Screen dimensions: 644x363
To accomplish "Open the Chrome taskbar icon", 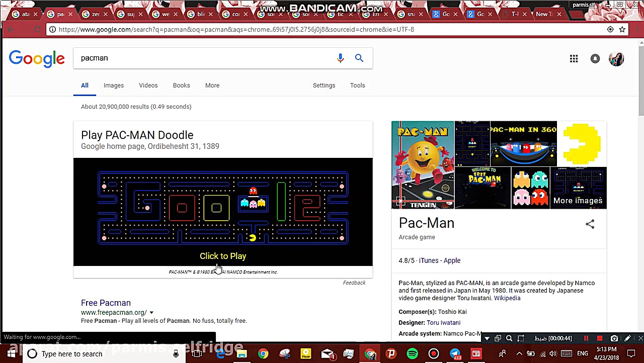I will (x=263, y=354).
